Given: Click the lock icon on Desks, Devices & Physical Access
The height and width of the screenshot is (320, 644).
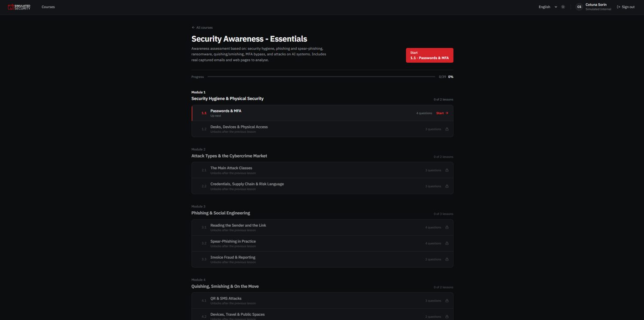Looking at the screenshot, I should (x=447, y=129).
